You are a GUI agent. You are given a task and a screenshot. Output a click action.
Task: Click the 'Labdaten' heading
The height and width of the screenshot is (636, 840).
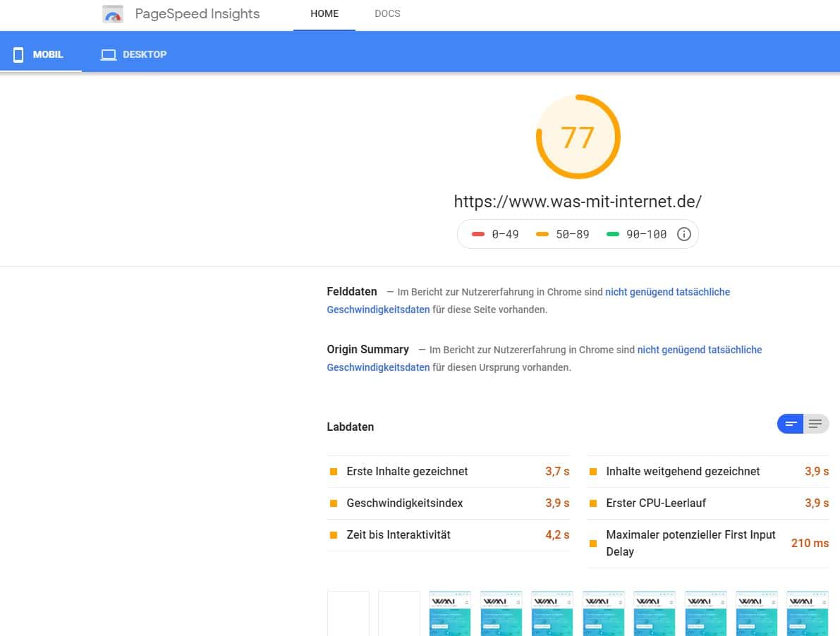[x=351, y=427]
